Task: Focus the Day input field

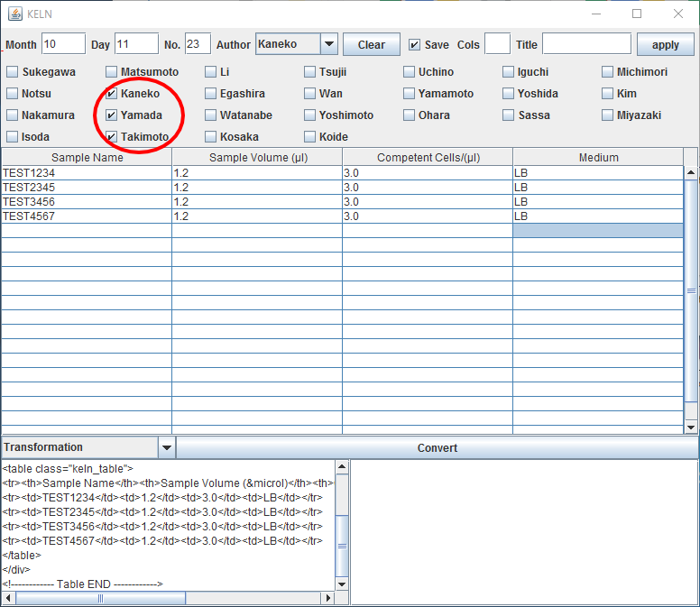Action: click(x=136, y=43)
